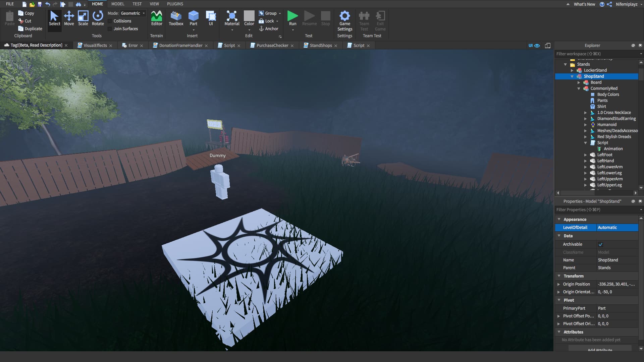Open the Geometric mode dropdown

(x=133, y=13)
